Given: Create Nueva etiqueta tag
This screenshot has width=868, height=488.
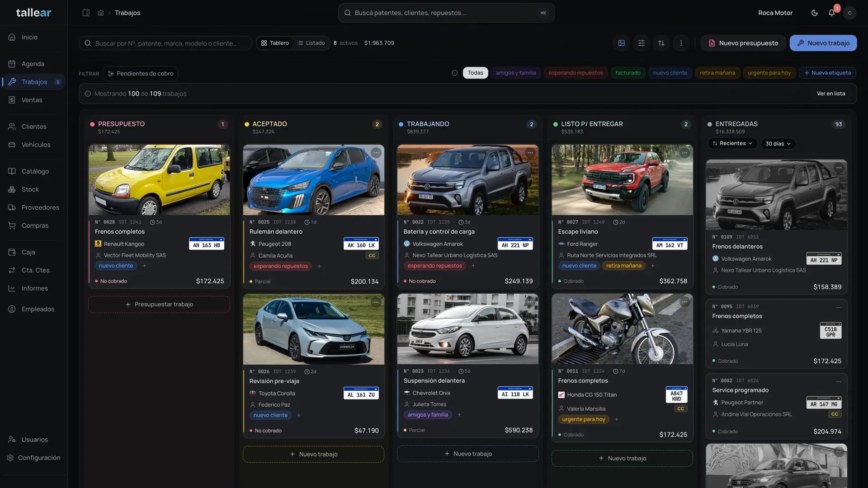Looking at the screenshot, I should [x=827, y=73].
